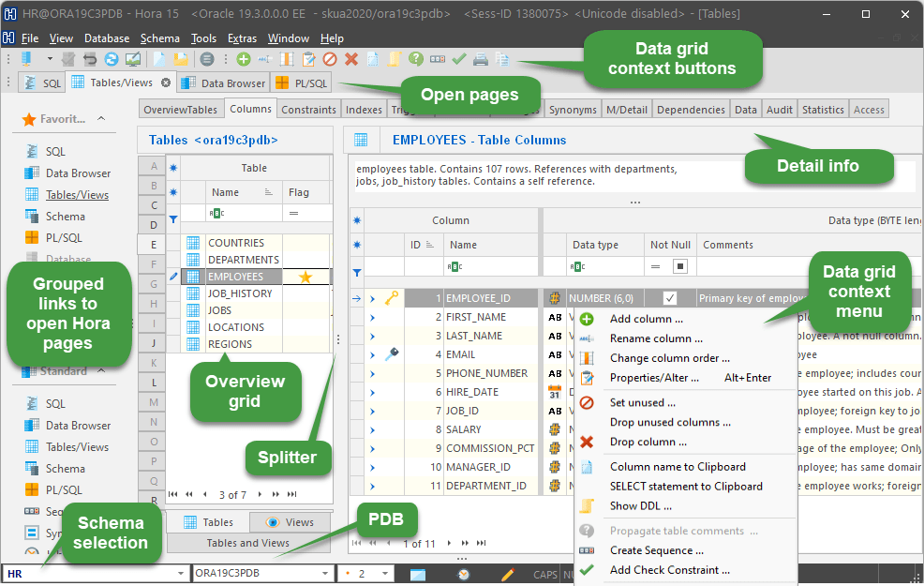Switch to the Dependencies tab
Image resolution: width=924 pixels, height=586 pixels.
(691, 109)
